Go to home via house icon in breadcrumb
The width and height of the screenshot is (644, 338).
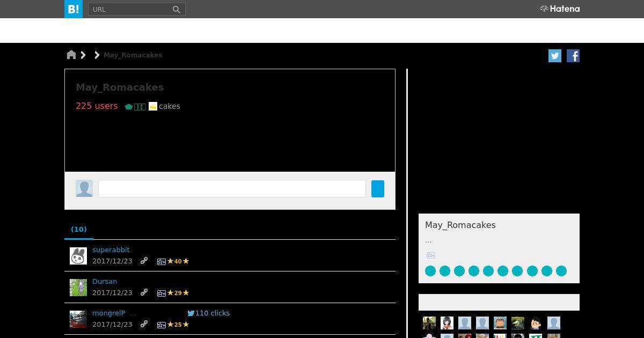point(71,55)
